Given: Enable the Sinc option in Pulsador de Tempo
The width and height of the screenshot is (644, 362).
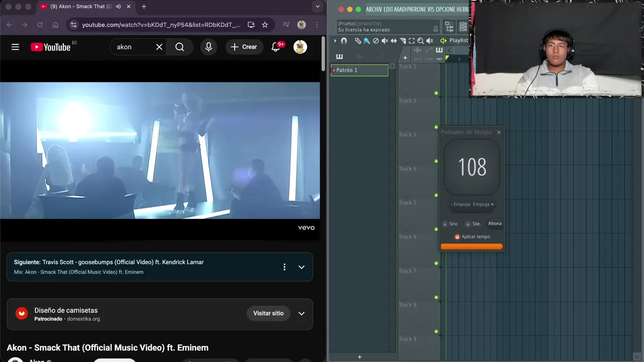Looking at the screenshot, I should click(445, 224).
